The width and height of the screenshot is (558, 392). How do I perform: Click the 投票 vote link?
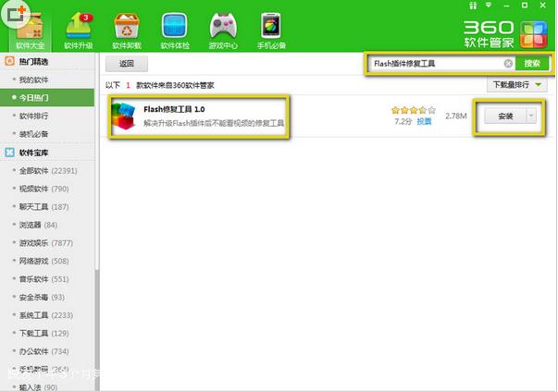(x=424, y=121)
